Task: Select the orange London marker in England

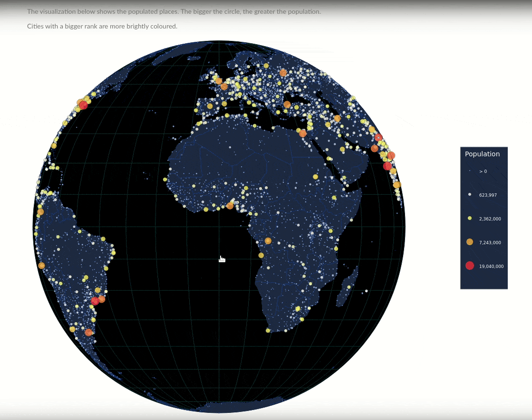Action: pos(219,81)
